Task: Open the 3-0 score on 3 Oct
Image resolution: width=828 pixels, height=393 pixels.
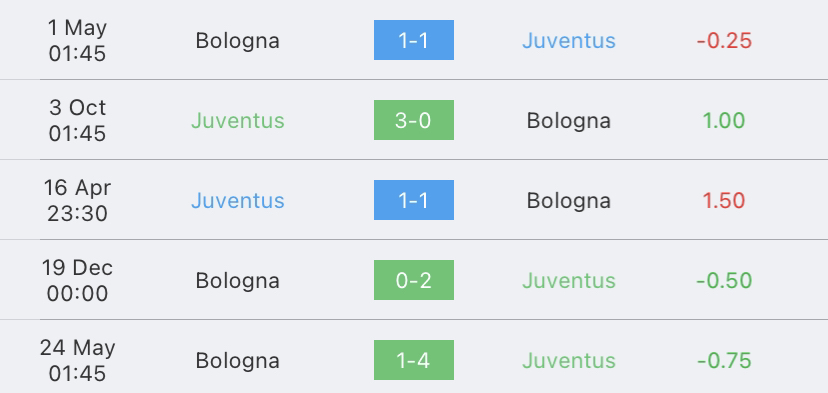Action: [413, 120]
